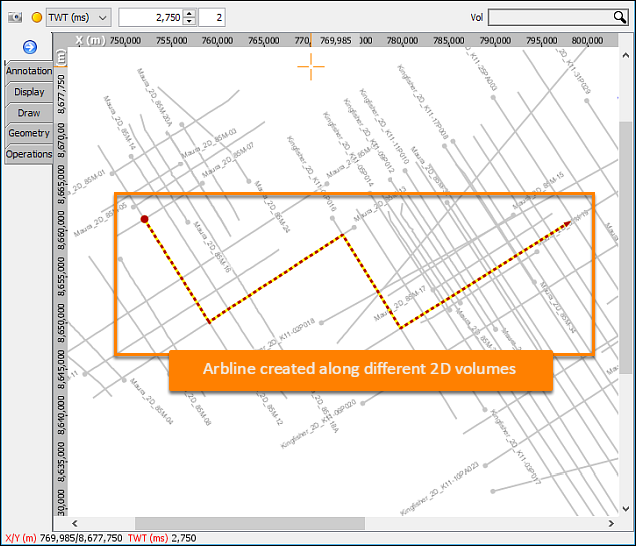636x546 pixels.
Task: Click the 2,750 time value field
Action: (x=150, y=17)
